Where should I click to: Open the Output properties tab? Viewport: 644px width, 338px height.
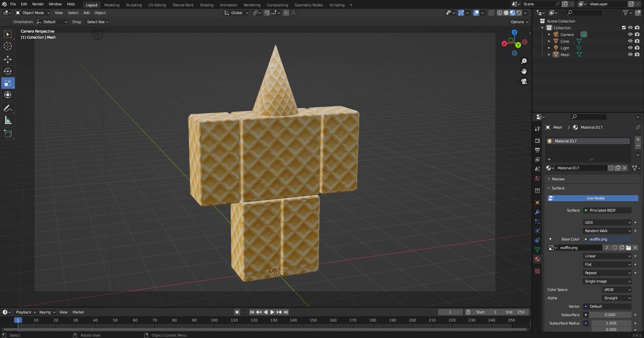click(537, 150)
